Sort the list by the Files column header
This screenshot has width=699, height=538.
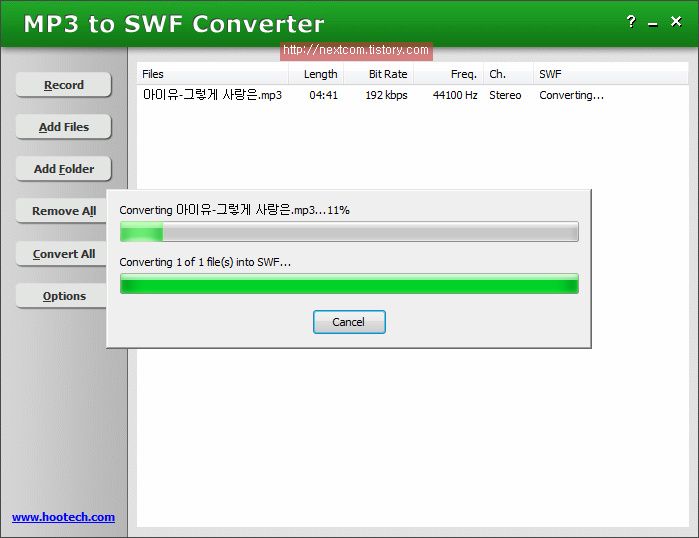213,74
